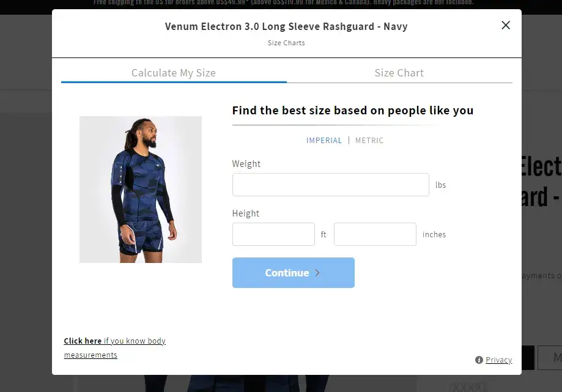Viewport: 562px width, 392px height.
Task: Click the Height feet input box
Action: (273, 234)
